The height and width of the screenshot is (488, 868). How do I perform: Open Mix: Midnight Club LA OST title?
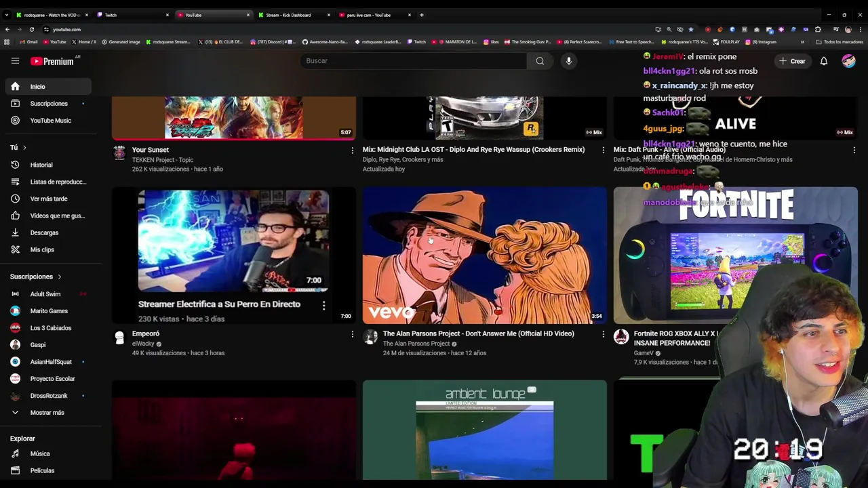pyautogui.click(x=473, y=150)
